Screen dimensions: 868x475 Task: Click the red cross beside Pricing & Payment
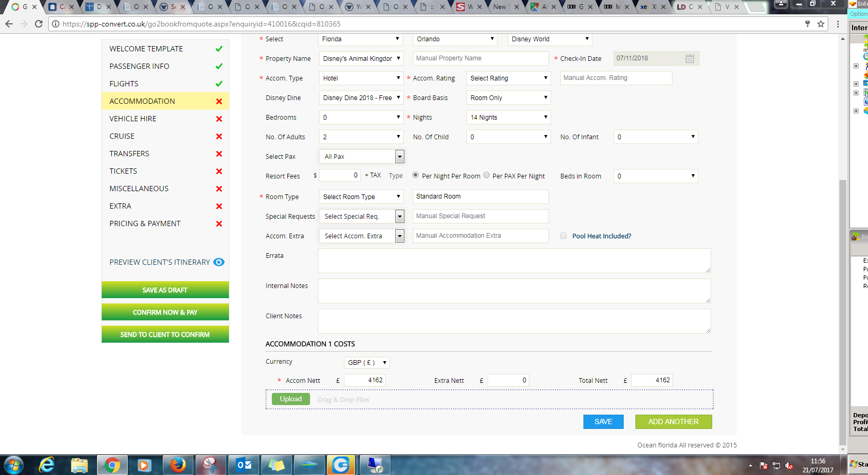[x=219, y=223]
